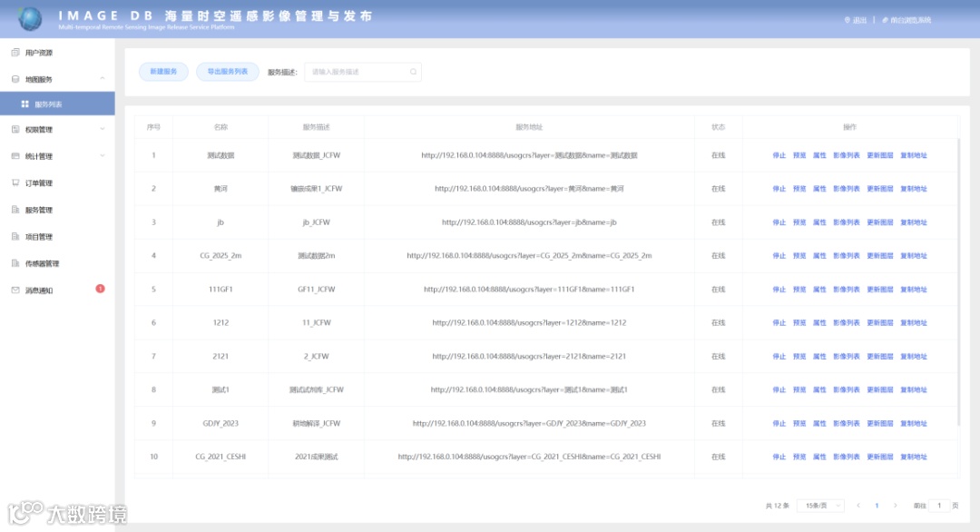The height and width of the screenshot is (532, 980).
Task: Click name cell CG_2025_2m
Action: 220,256
